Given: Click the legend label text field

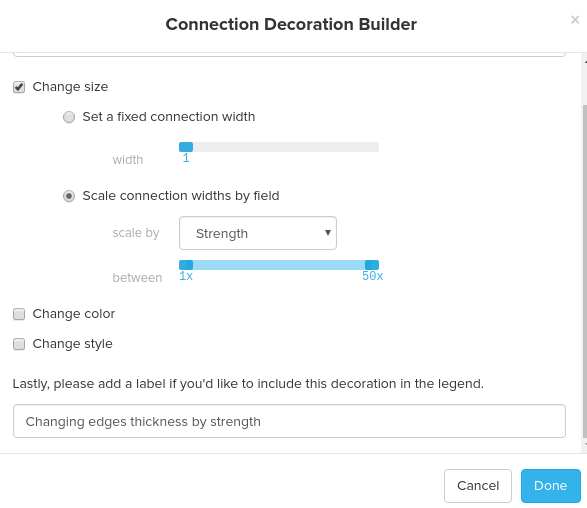Looking at the screenshot, I should (x=289, y=421).
